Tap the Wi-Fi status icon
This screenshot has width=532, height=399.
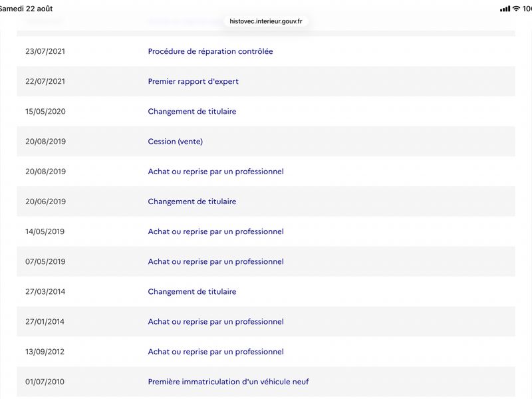tap(516, 9)
